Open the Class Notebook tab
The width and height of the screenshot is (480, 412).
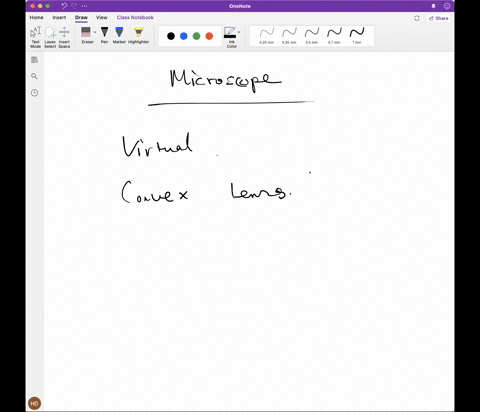[x=135, y=17]
